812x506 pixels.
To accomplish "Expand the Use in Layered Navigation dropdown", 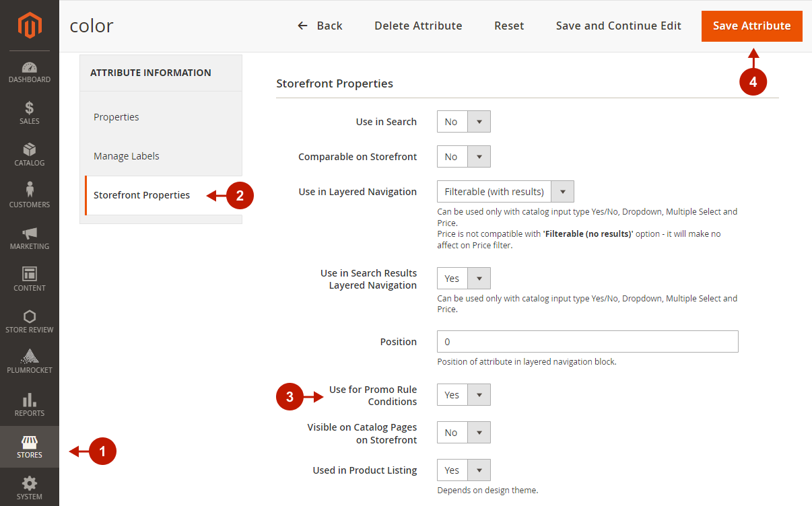I will 505,192.
